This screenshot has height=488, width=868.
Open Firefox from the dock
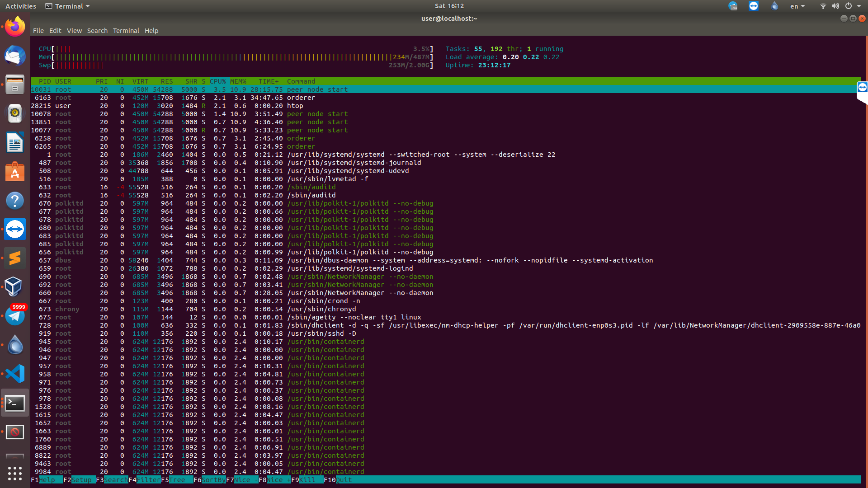tap(15, 27)
